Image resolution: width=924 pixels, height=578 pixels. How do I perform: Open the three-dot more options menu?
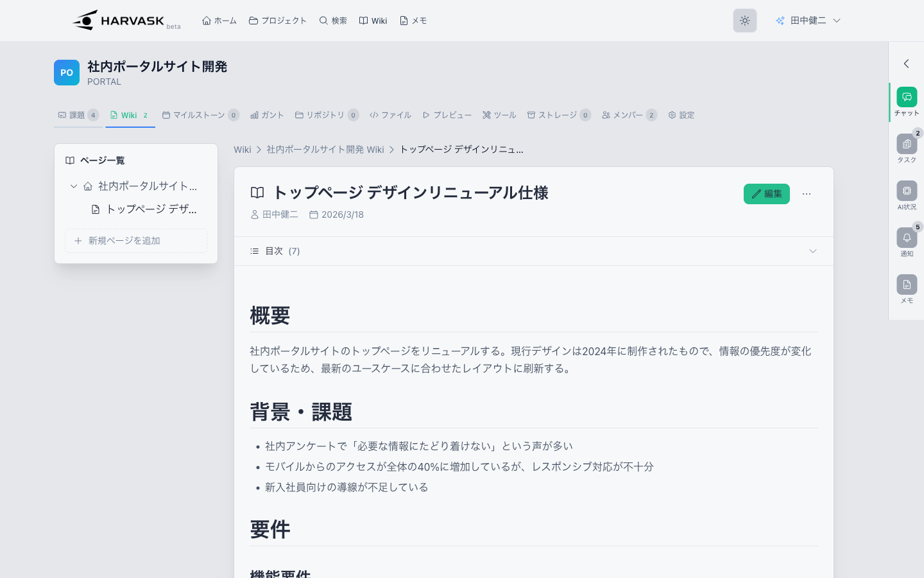(x=807, y=194)
